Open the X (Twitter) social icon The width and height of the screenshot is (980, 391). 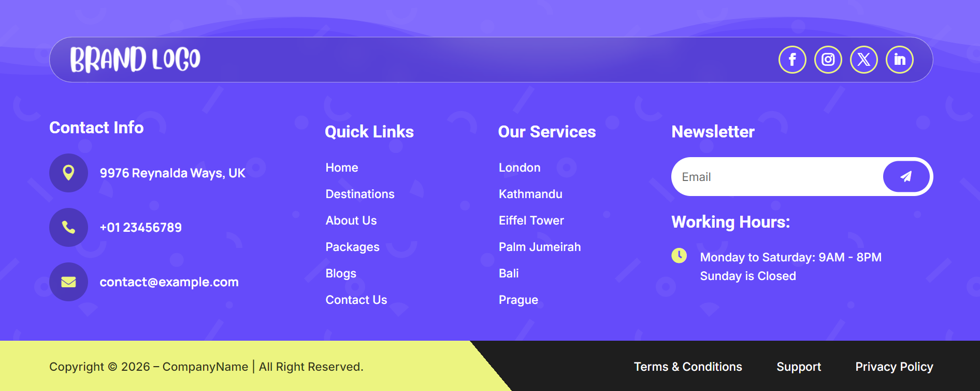coord(863,60)
